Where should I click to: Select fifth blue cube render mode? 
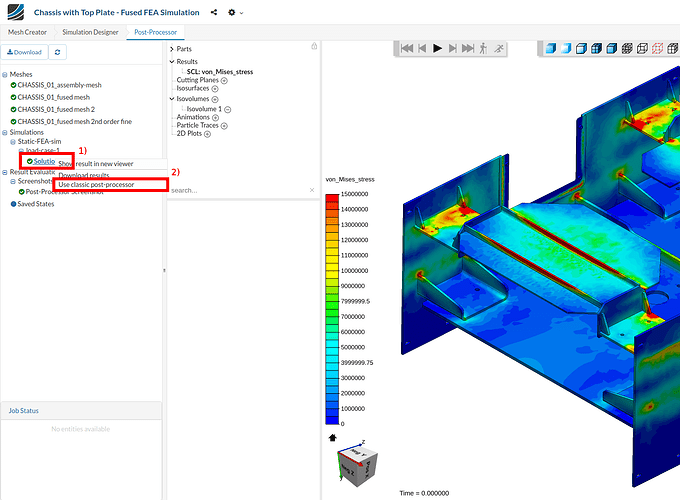[611, 48]
